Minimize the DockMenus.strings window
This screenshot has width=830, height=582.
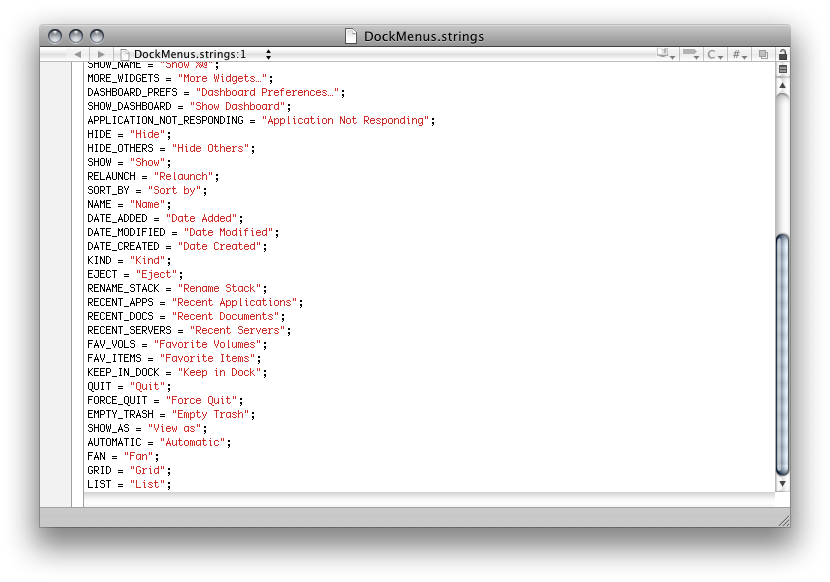tap(76, 36)
